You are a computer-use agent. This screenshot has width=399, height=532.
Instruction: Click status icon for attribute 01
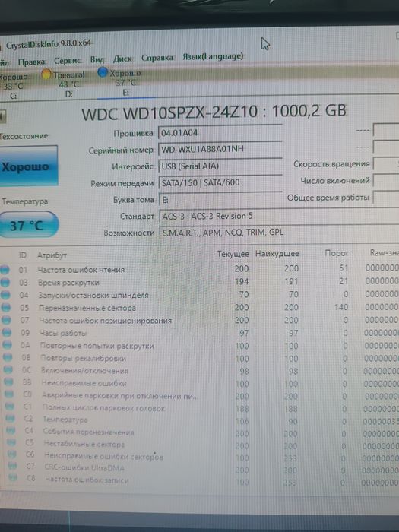pyautogui.click(x=5, y=270)
